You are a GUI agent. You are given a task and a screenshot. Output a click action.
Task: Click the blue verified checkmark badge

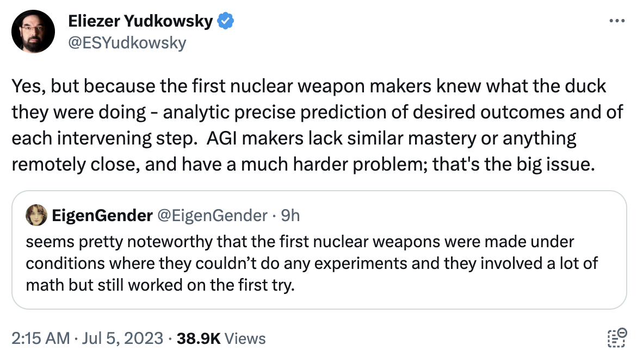pyautogui.click(x=225, y=21)
